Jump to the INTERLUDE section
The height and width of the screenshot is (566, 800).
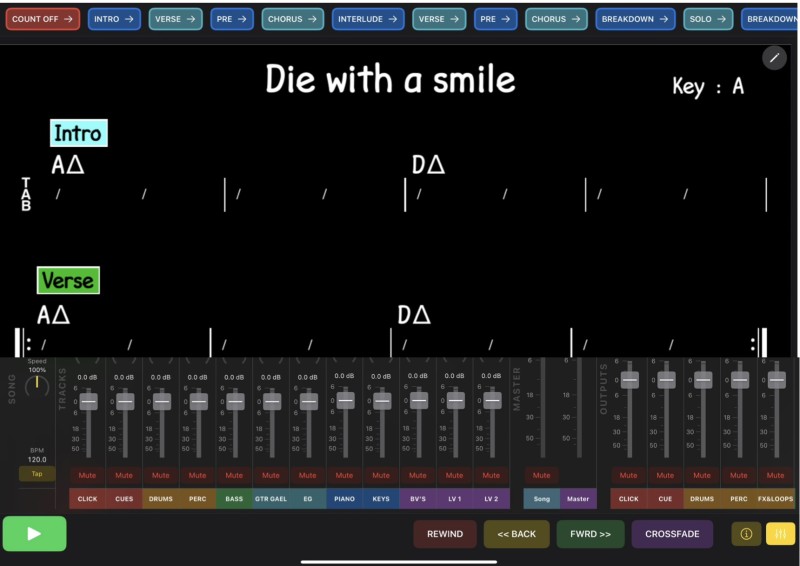(368, 19)
